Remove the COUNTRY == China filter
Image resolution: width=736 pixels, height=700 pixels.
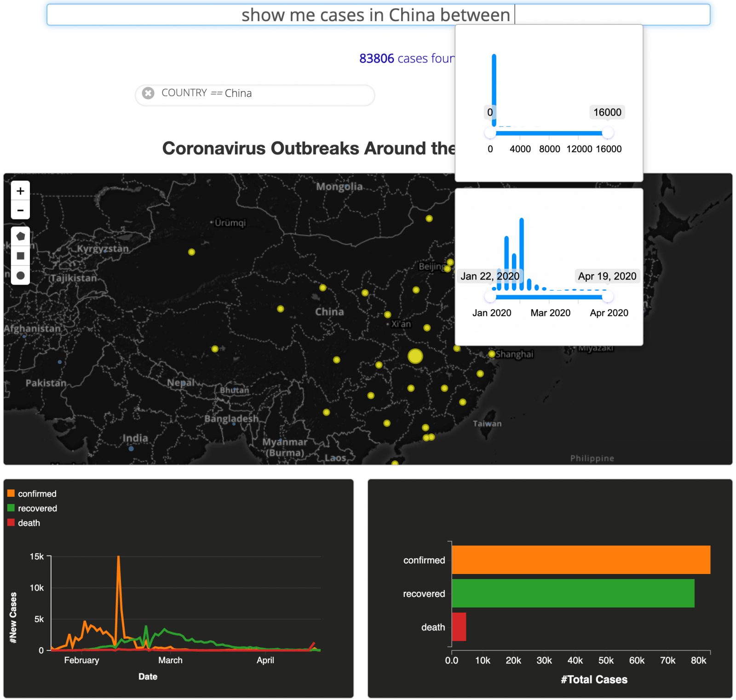point(148,93)
